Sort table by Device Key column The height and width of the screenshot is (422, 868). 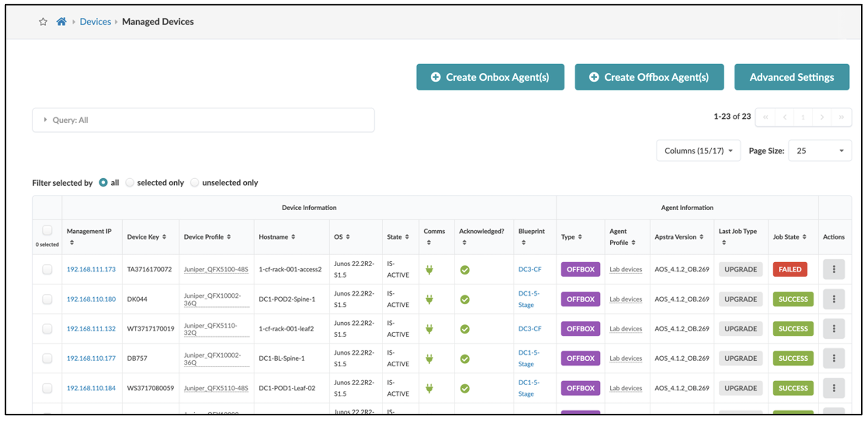pyautogui.click(x=146, y=237)
